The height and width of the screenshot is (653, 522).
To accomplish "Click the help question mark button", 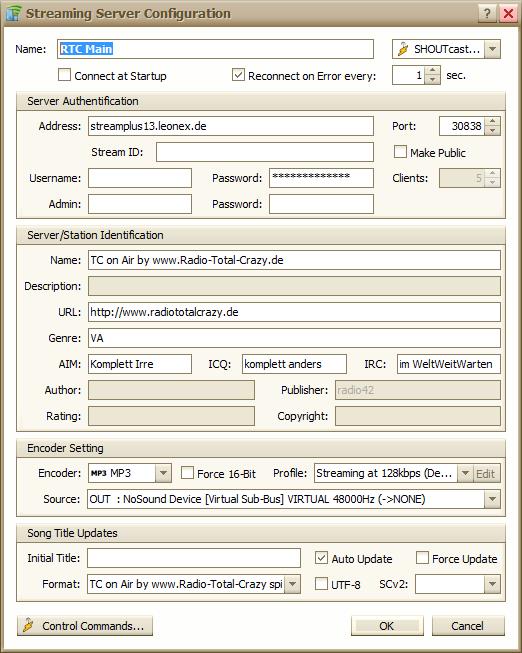I will point(487,13).
